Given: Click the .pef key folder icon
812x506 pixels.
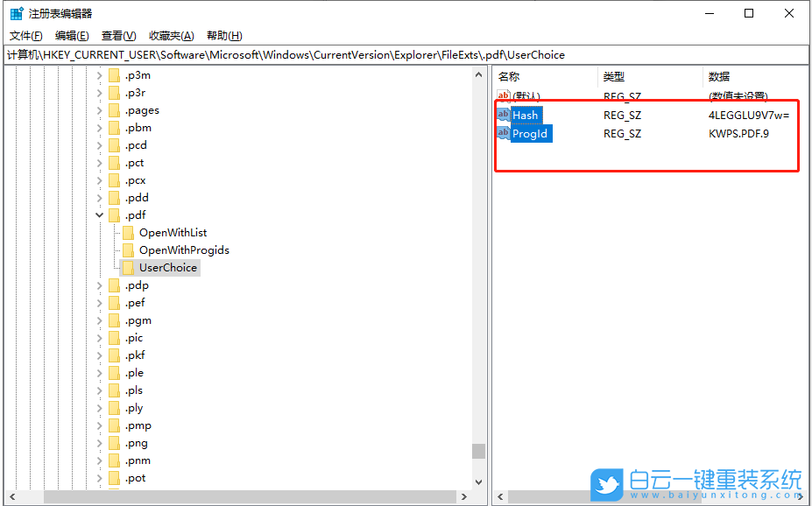Looking at the screenshot, I should 116,302.
